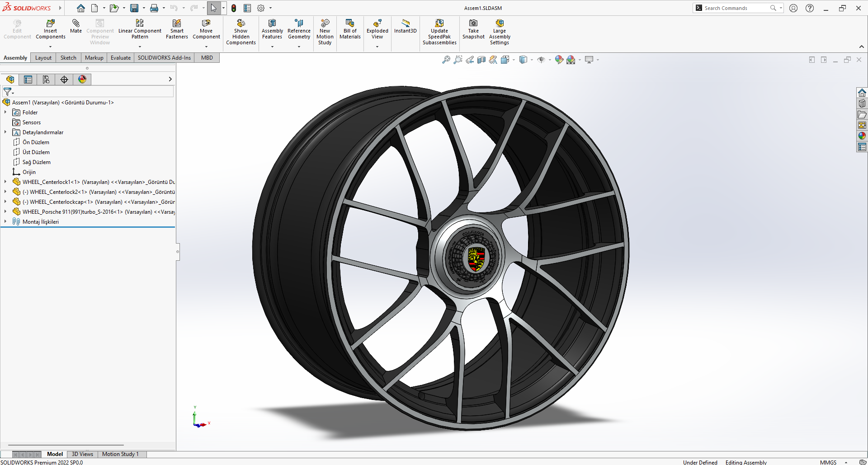
Task: Open the PropertyManager tab icon
Action: (28, 80)
